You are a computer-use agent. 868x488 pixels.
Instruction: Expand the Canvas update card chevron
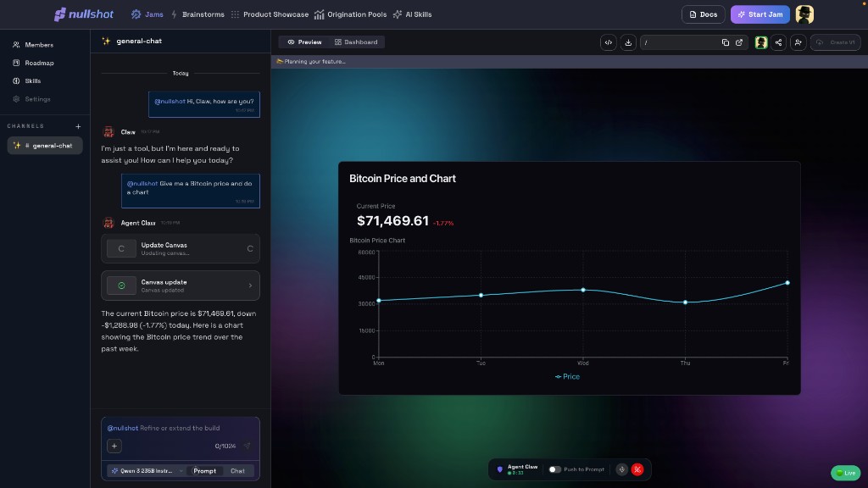(250, 286)
